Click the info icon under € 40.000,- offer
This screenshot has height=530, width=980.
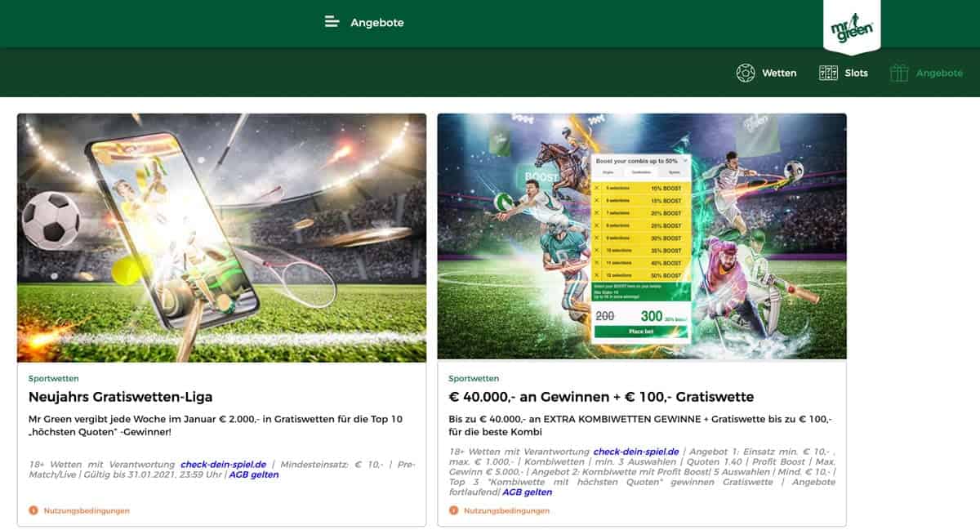[454, 510]
